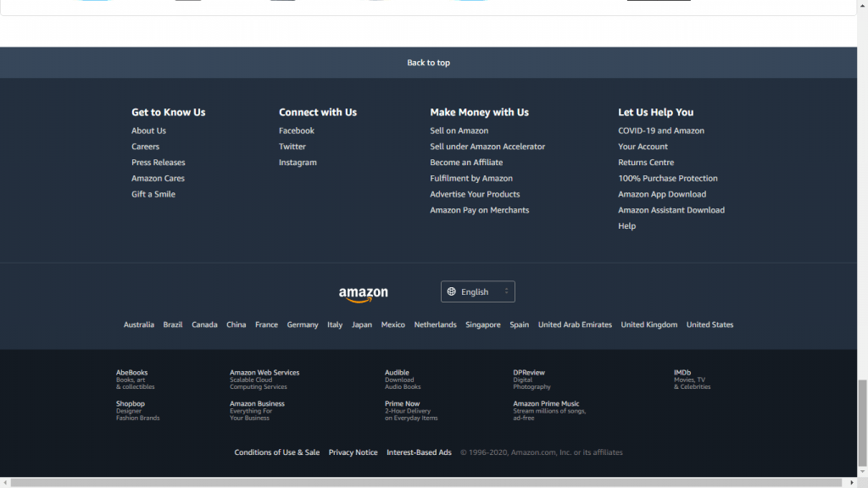Open the About Us link

pos(148,130)
